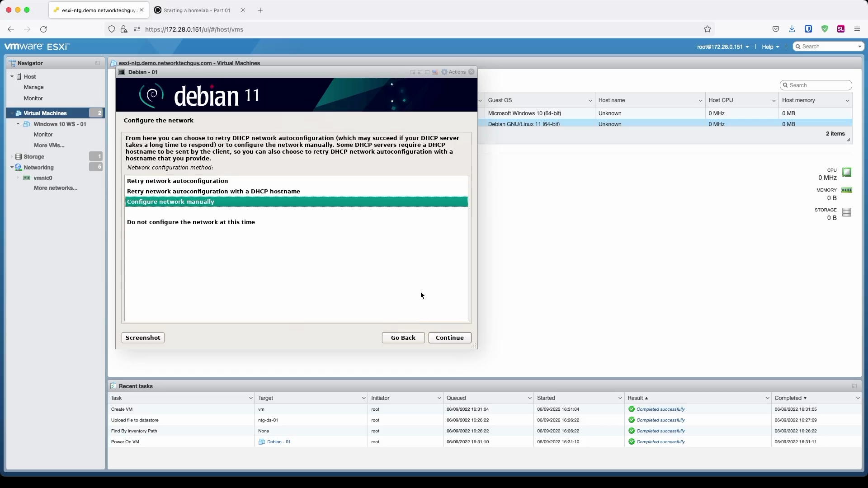Open the Firefox hamburger menu

857,29
